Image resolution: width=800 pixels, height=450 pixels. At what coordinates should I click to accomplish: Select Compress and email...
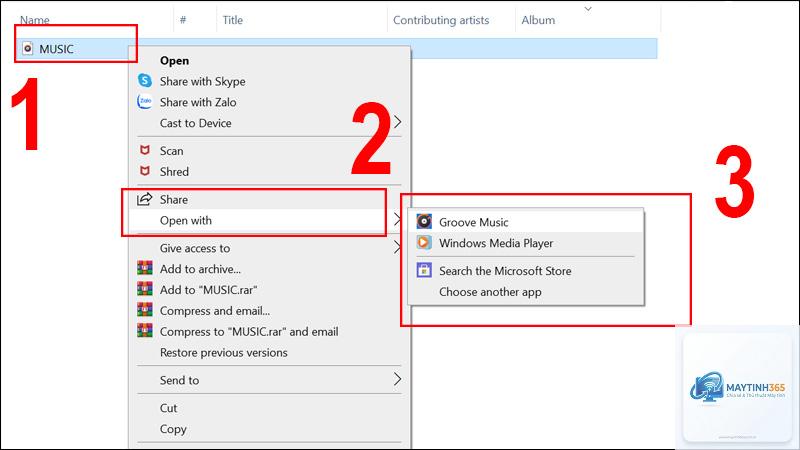click(215, 311)
